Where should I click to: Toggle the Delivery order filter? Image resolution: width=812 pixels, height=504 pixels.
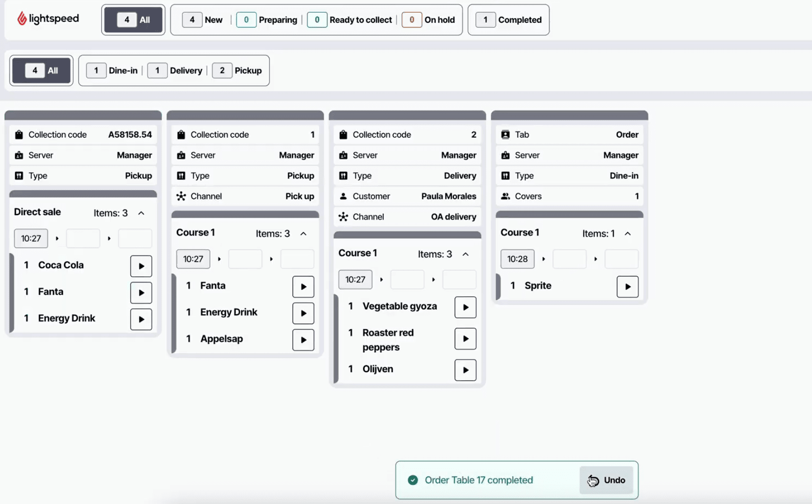pyautogui.click(x=175, y=70)
